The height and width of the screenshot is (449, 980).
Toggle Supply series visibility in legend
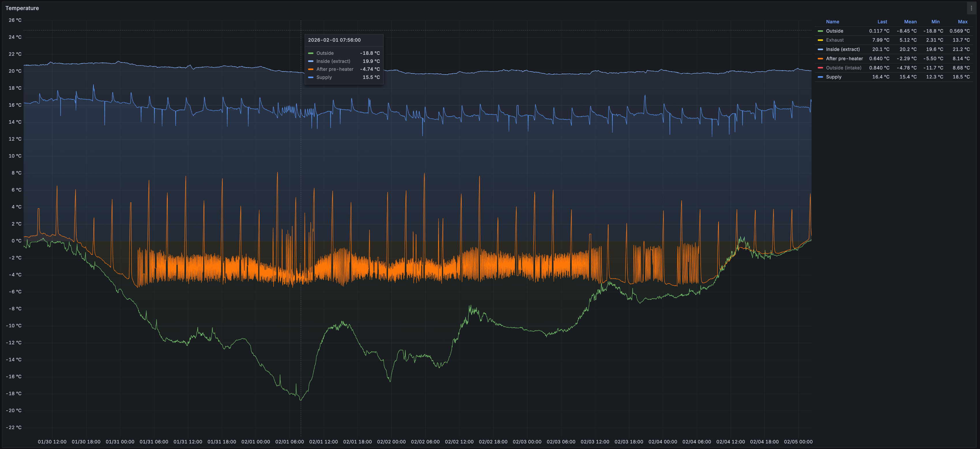[834, 77]
